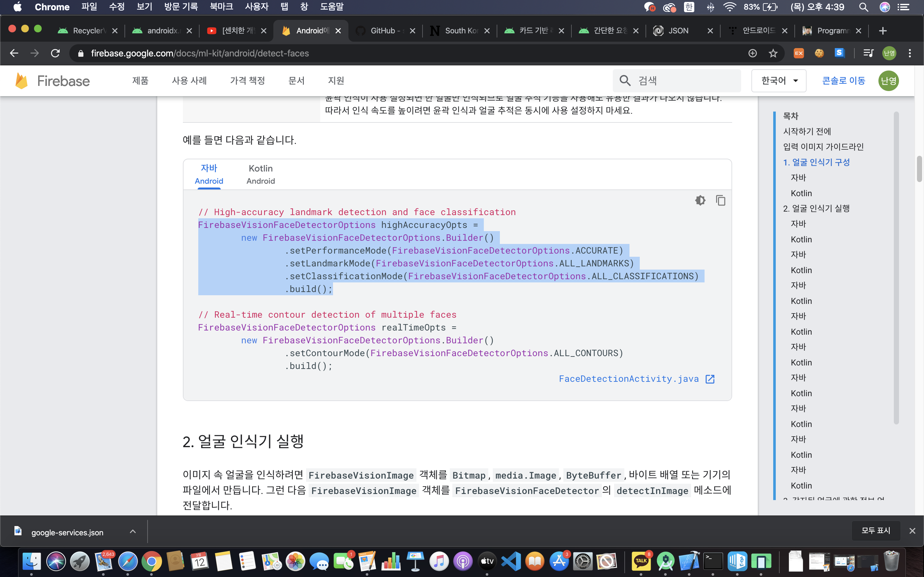924x577 pixels.
Task: Open the install/add icon in the address bar
Action: coord(752,54)
